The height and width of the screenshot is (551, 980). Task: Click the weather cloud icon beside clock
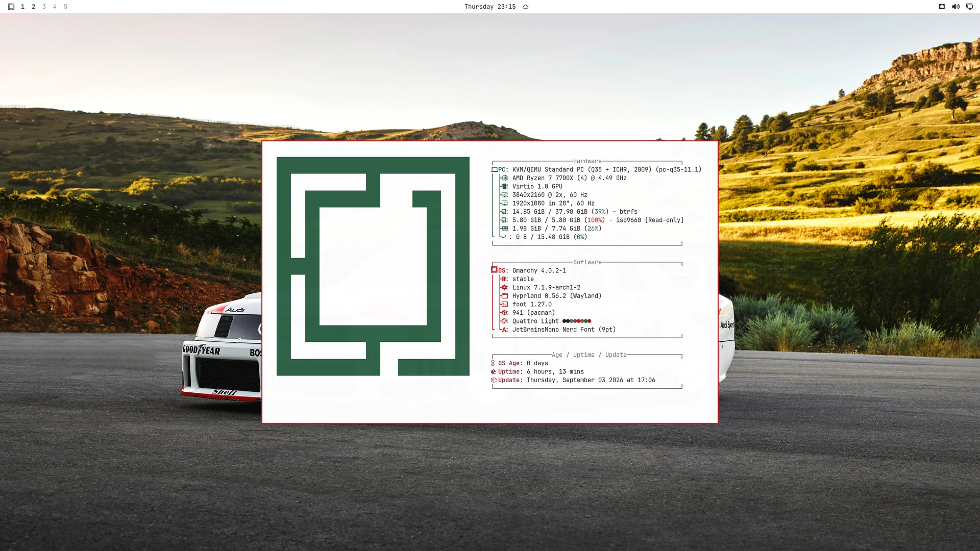(525, 7)
